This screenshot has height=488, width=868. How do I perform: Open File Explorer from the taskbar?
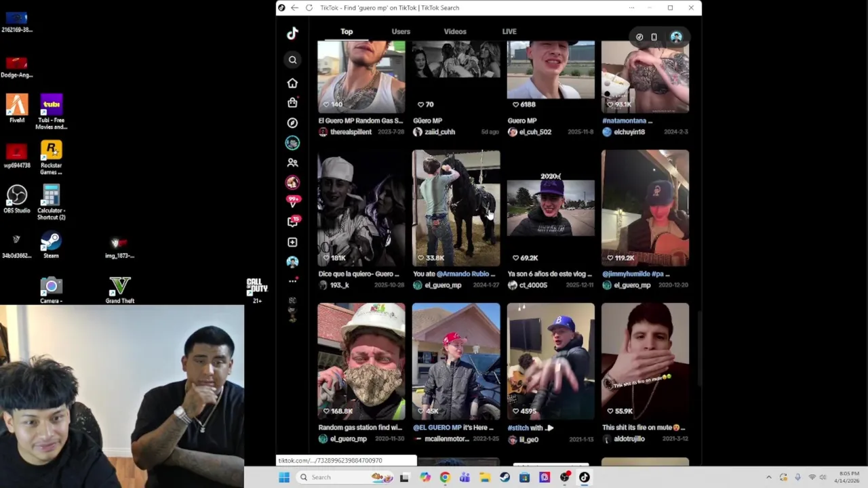(x=485, y=477)
